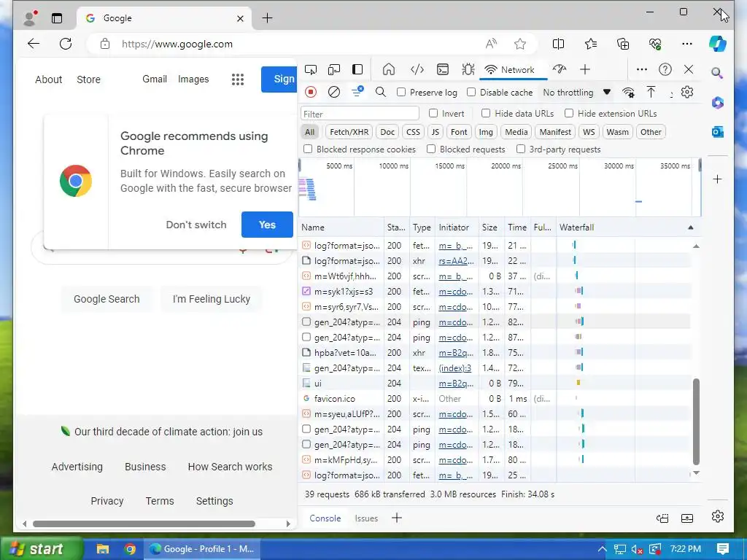The width and height of the screenshot is (747, 560).
Task: Click the Google Search button
Action: tap(107, 299)
